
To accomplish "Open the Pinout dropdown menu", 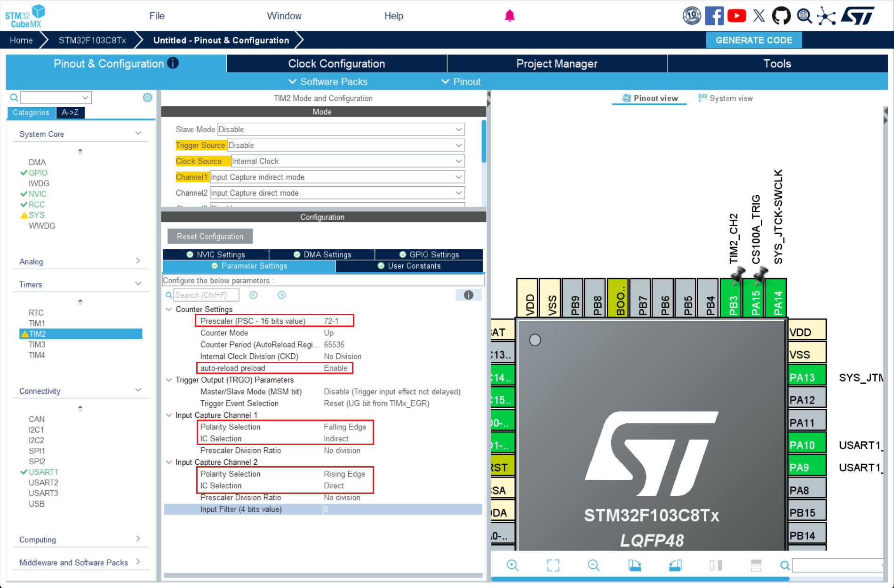I will [x=461, y=82].
